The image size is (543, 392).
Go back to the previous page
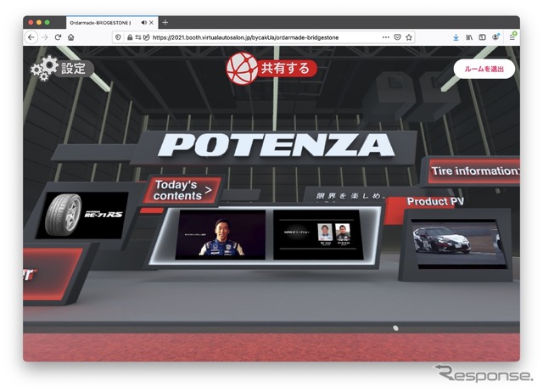coord(31,37)
